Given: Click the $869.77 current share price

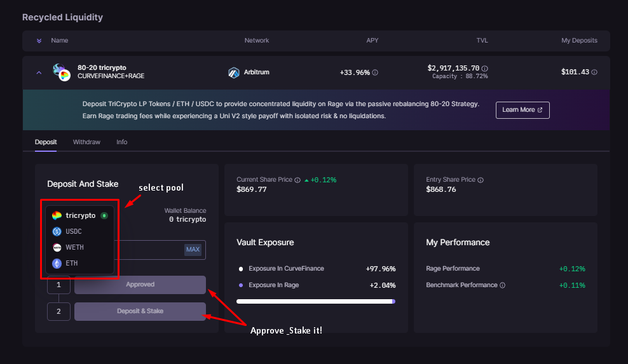Looking at the screenshot, I should click(252, 189).
